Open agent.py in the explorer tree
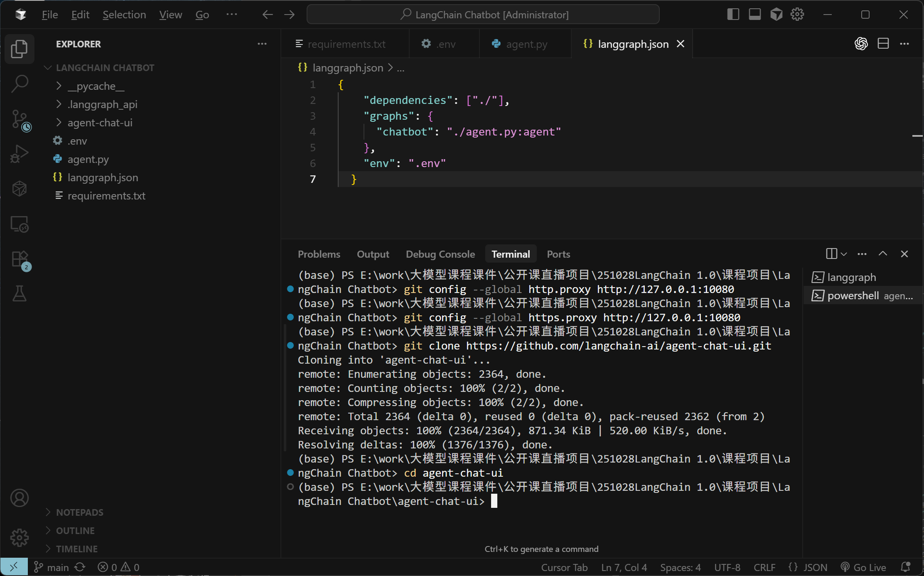 [88, 159]
